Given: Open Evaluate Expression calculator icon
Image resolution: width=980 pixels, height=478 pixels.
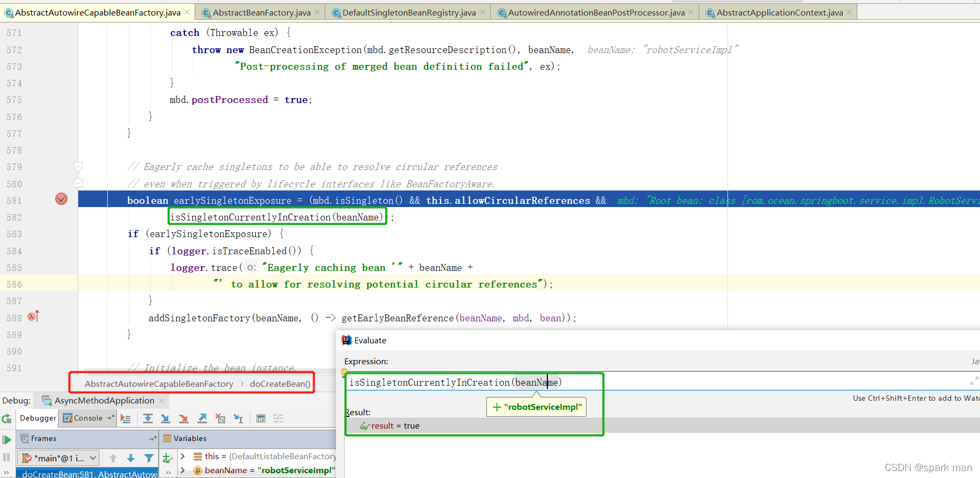Looking at the screenshot, I should coord(261,418).
